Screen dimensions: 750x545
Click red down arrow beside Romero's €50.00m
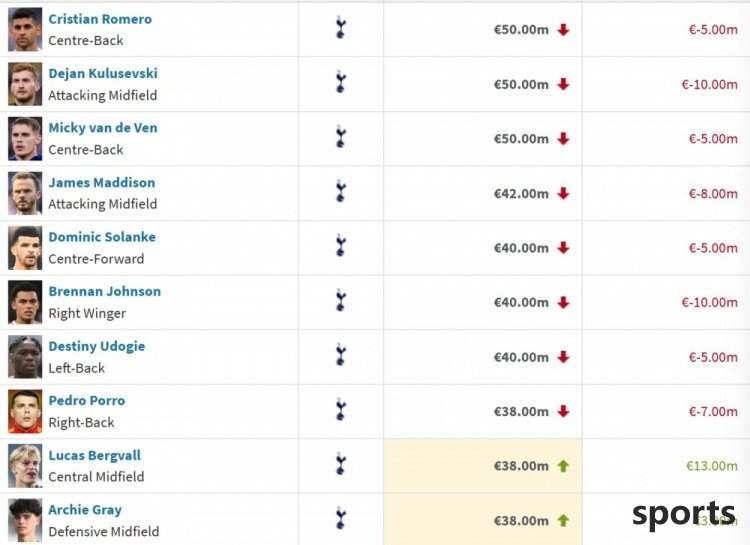pos(563,30)
